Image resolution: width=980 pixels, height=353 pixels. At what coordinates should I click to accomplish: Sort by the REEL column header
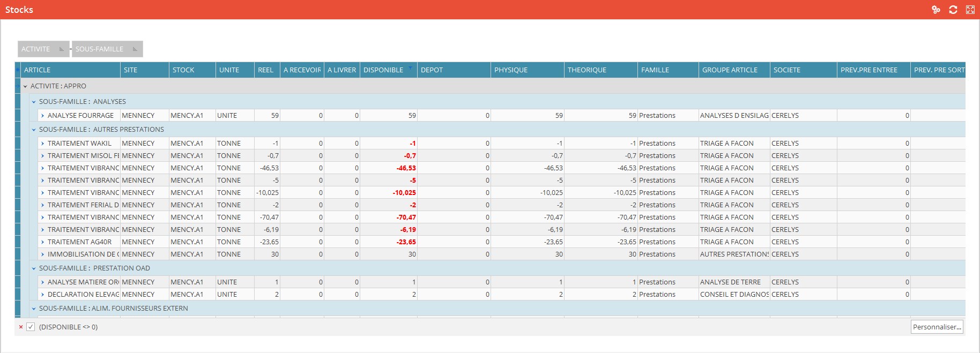point(266,70)
